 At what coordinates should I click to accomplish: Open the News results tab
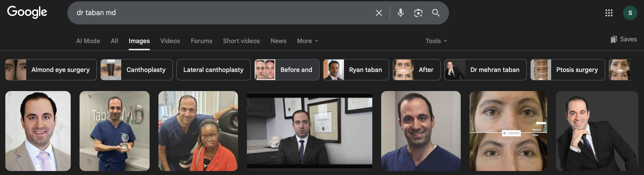pos(278,41)
